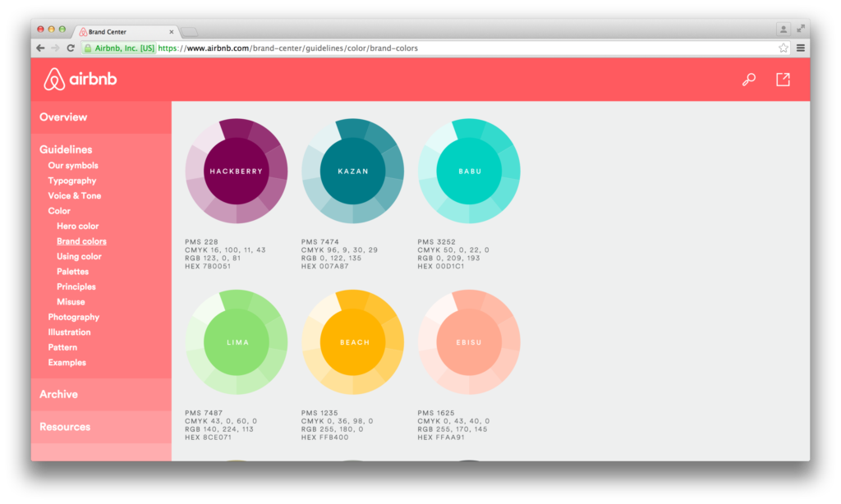Bookmark page with the star icon
The width and height of the screenshot is (841, 504).
point(784,48)
